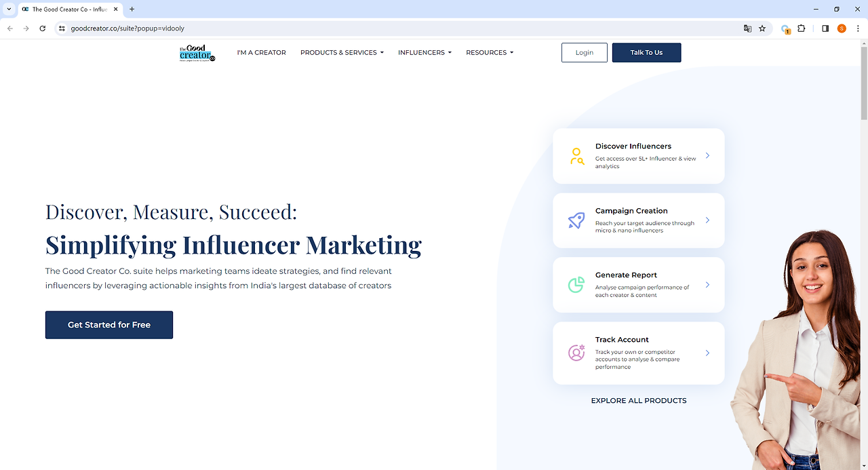The height and width of the screenshot is (470, 868).
Task: Click the Generate Report pie chart icon
Action: 576,285
